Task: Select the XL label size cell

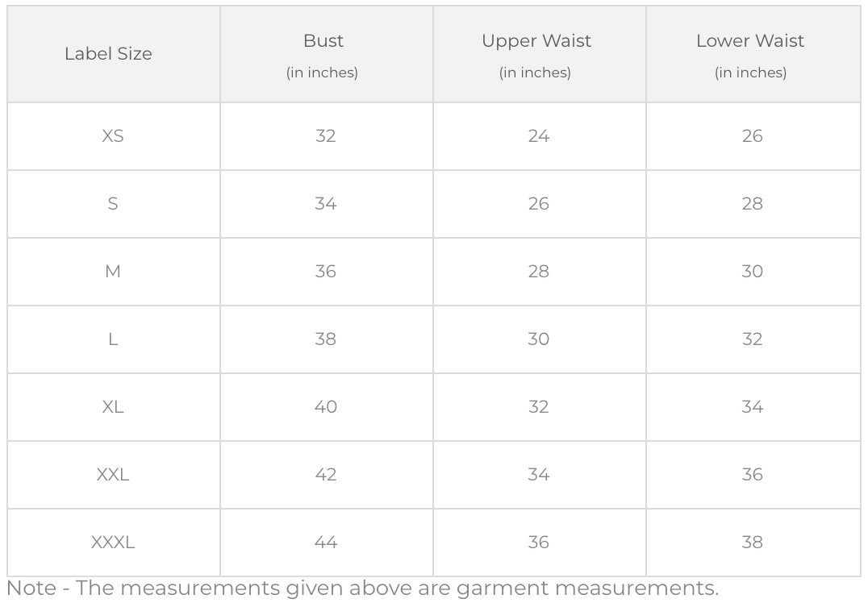Action: point(113,407)
